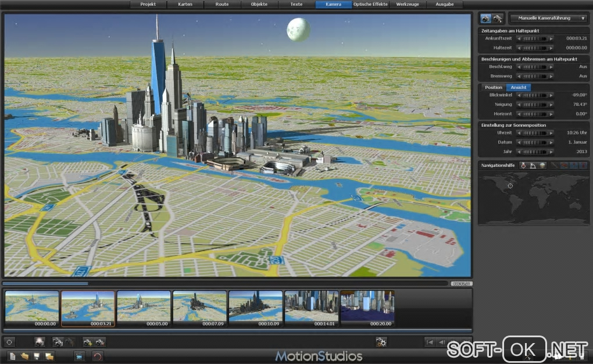The image size is (593, 364).
Task: Select the Ansicht sub-tab
Action: [x=519, y=87]
